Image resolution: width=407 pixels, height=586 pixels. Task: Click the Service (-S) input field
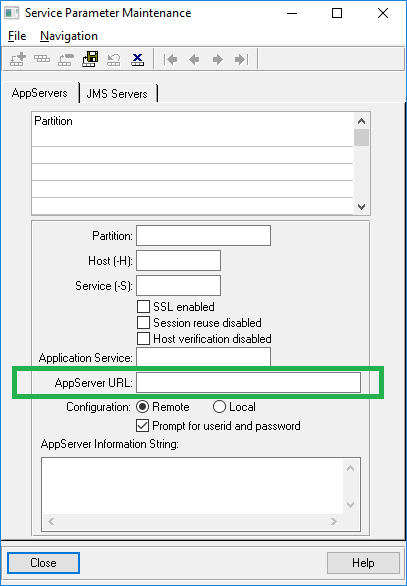(x=178, y=286)
